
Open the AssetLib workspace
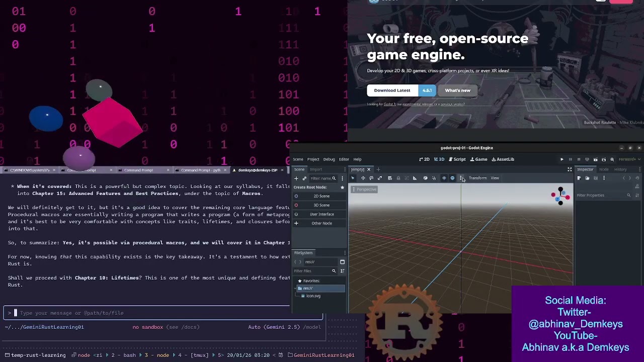pyautogui.click(x=503, y=159)
